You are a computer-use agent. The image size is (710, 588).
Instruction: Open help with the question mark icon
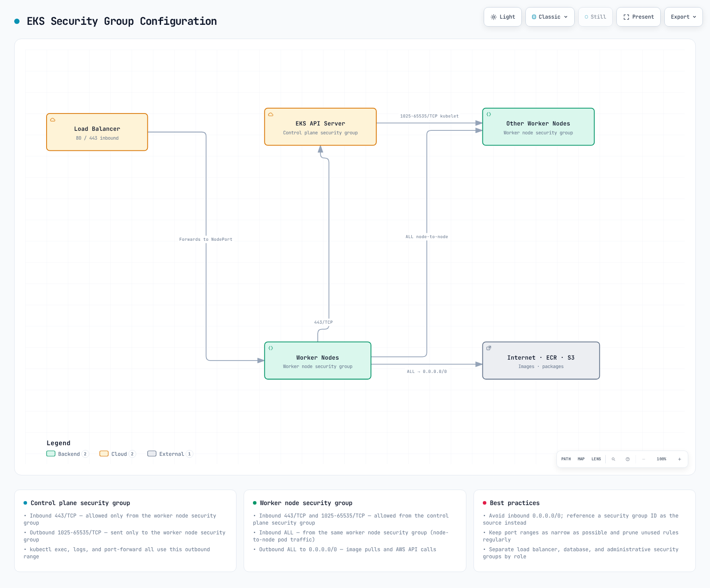(x=627, y=459)
